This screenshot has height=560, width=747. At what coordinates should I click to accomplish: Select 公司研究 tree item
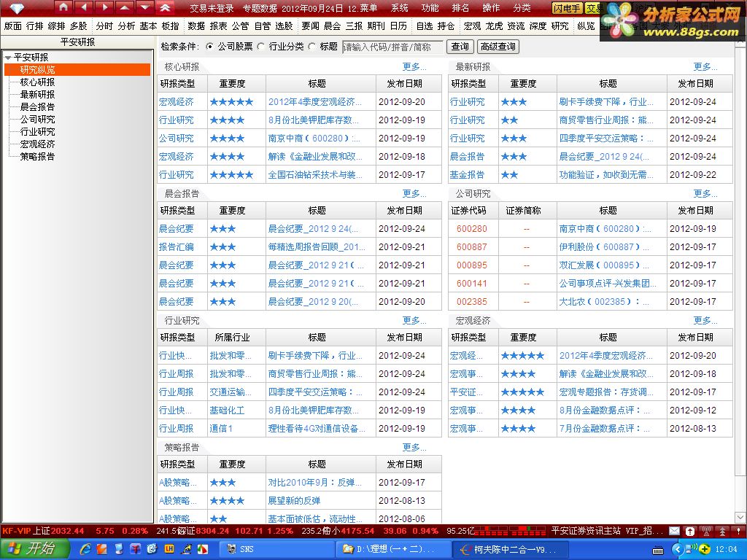coord(38,119)
